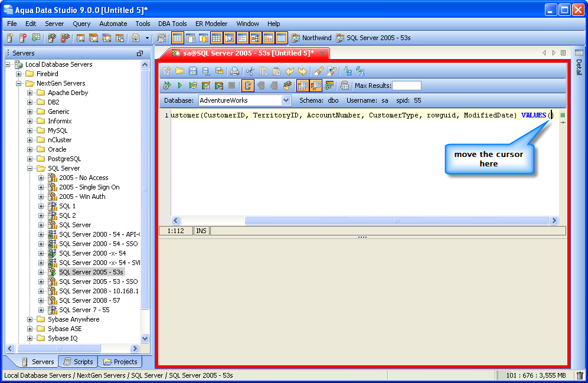Open the ER Modeler menu

pyautogui.click(x=211, y=24)
